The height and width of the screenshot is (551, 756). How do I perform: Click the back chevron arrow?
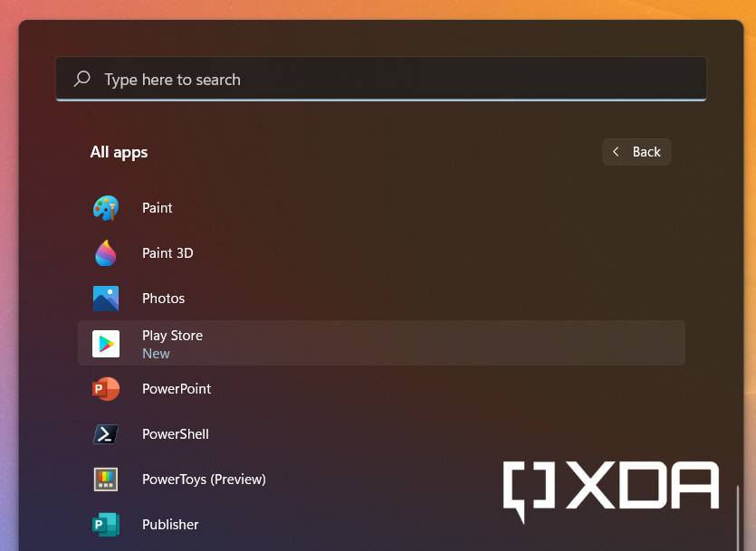tap(617, 152)
